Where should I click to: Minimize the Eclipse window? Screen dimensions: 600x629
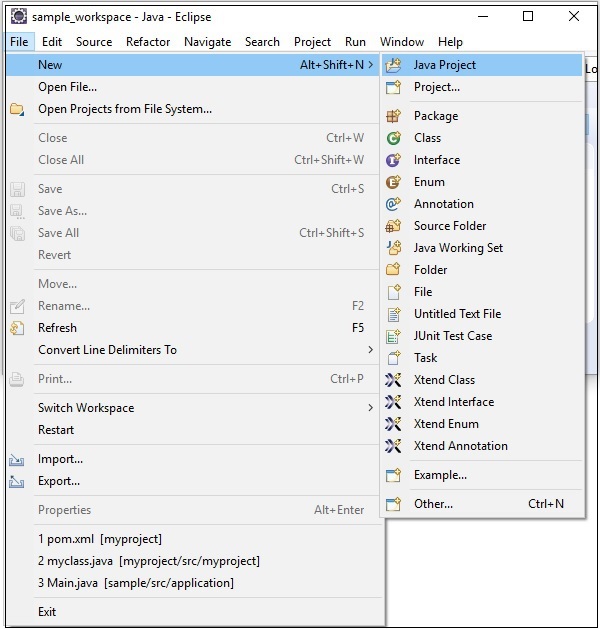[483, 16]
